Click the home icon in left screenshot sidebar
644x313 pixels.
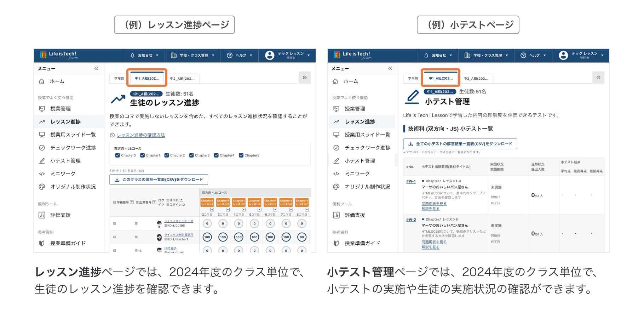click(42, 81)
